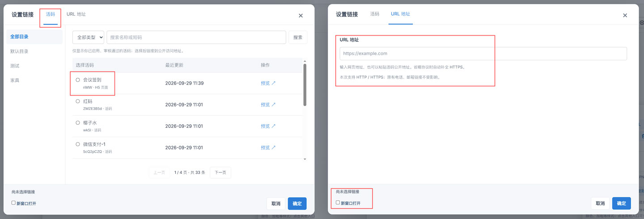Preview the 椰子水 code
The height and width of the screenshot is (219, 644).
(268, 126)
